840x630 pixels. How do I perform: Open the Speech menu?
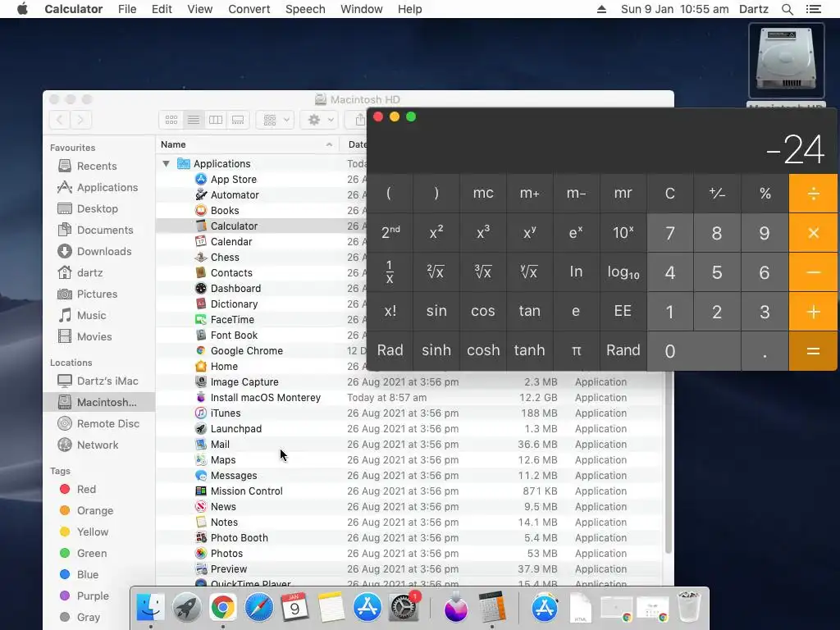(305, 9)
